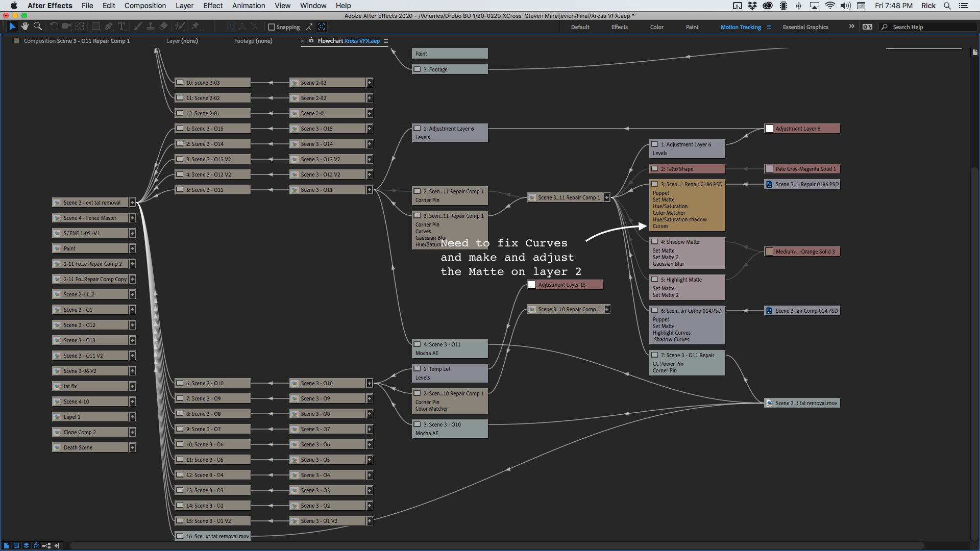The height and width of the screenshot is (551, 980).
Task: Toggle show layers button in flowchart footer
Action: 26,545
